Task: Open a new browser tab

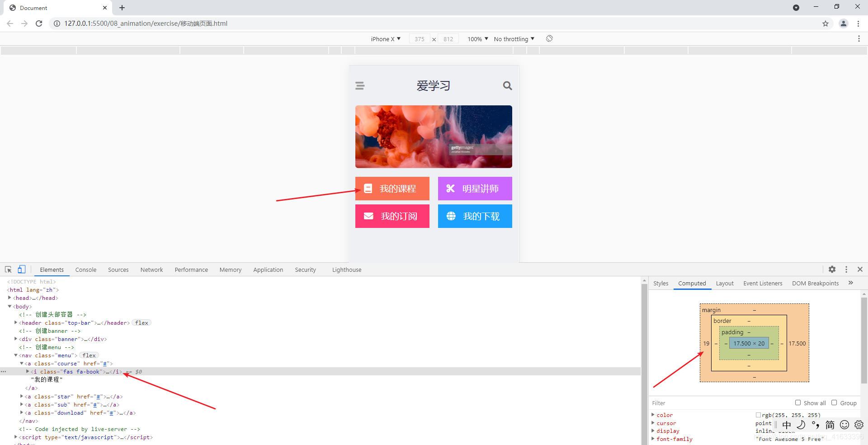Action: 122,8
